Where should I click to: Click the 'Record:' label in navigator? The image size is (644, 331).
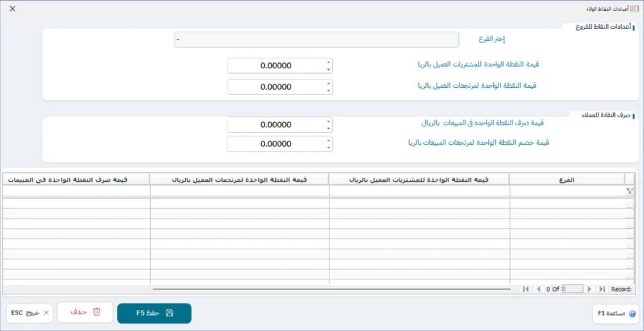pos(621,289)
